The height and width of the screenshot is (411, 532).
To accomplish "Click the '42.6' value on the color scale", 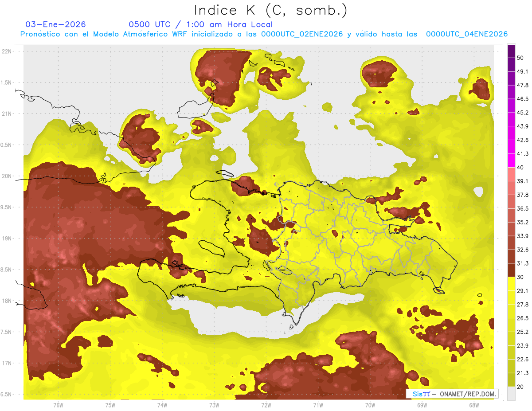I will [523, 140].
